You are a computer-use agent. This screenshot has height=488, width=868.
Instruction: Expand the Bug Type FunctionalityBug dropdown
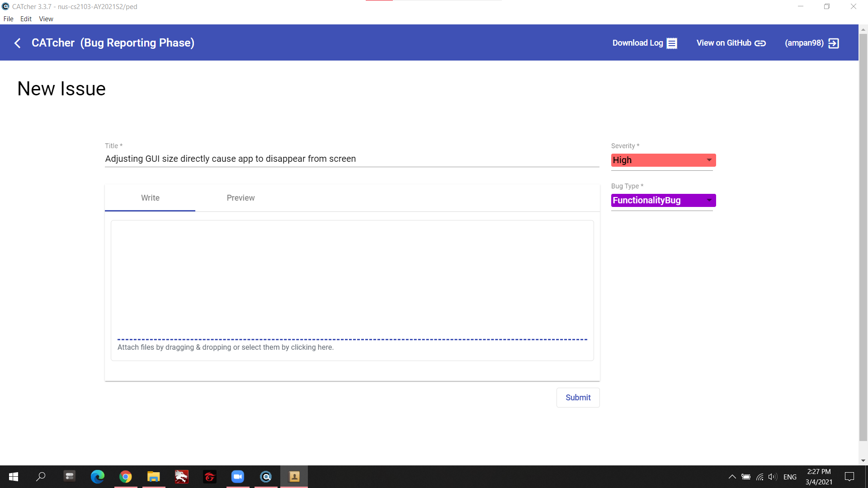coord(663,200)
